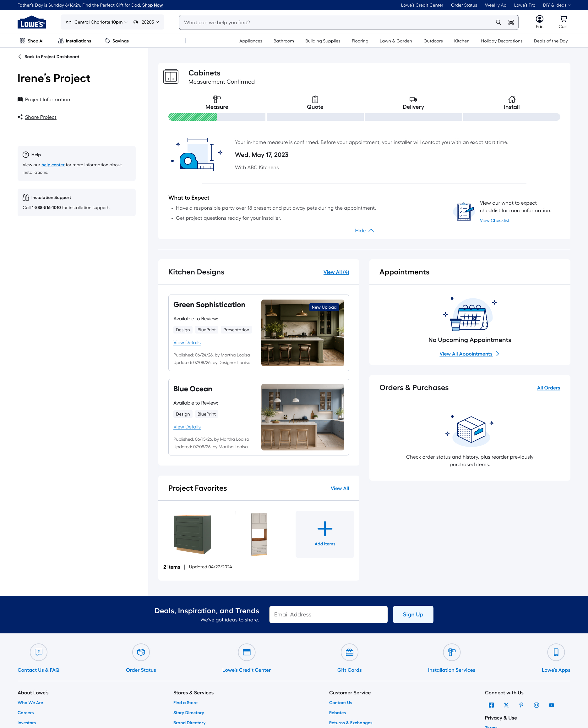Click the Delivery truck icon
588x728 pixels.
click(x=413, y=99)
